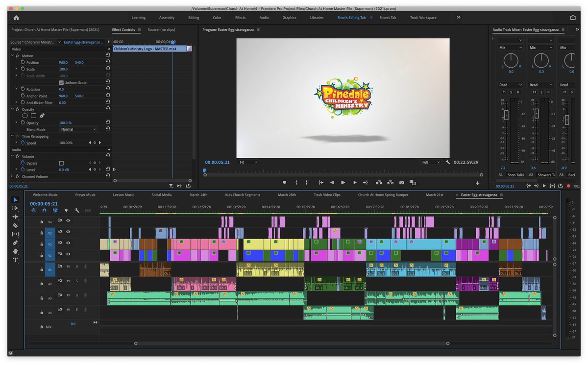Open the Home screen icon
The width and height of the screenshot is (588, 365).
click(x=16, y=18)
